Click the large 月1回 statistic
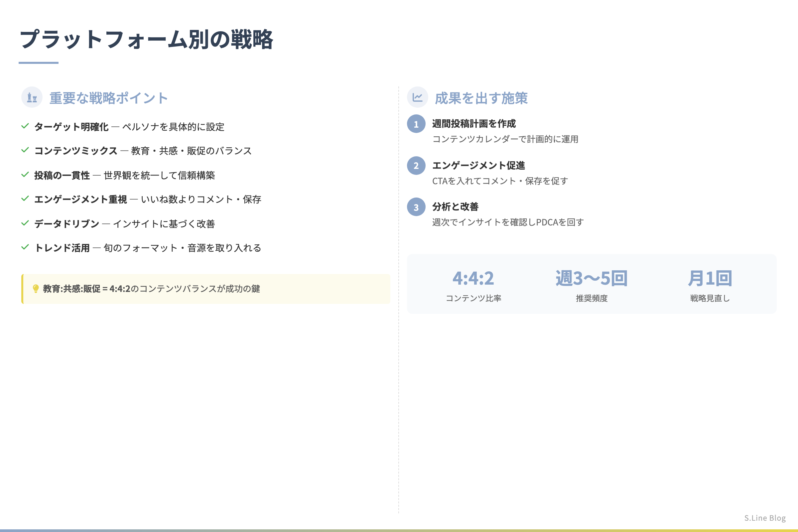Screen dimensions: 798x532 (x=710, y=278)
